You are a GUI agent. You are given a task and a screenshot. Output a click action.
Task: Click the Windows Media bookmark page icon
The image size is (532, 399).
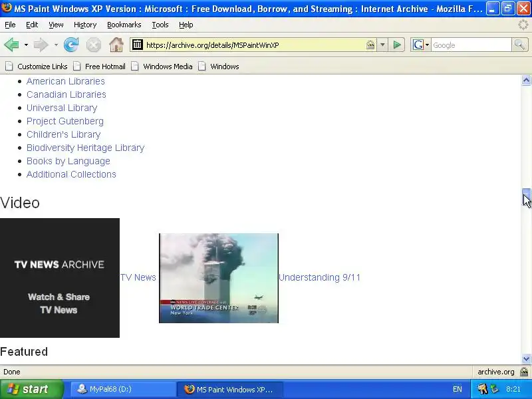(x=135, y=66)
